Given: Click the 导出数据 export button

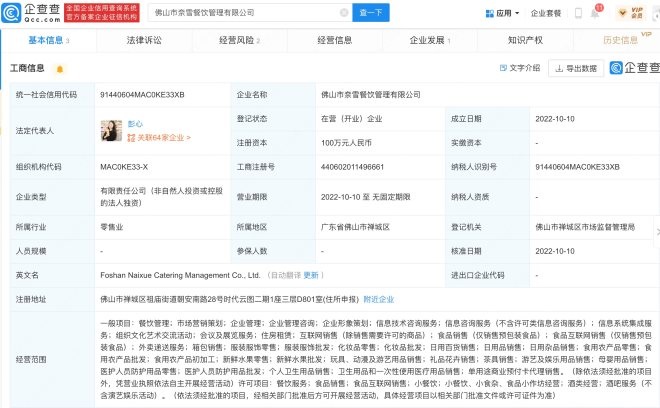Looking at the screenshot, I should (575, 68).
